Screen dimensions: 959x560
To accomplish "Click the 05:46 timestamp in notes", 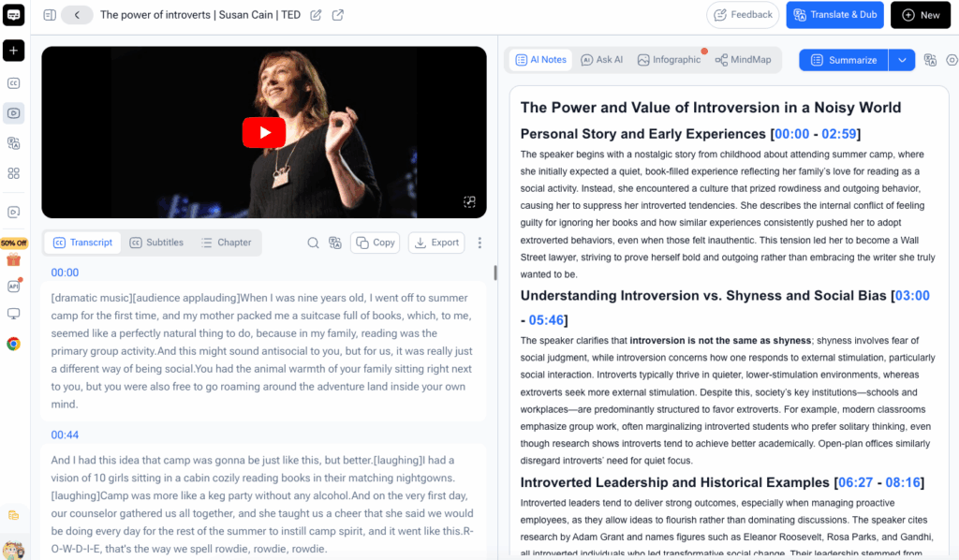I will click(546, 320).
